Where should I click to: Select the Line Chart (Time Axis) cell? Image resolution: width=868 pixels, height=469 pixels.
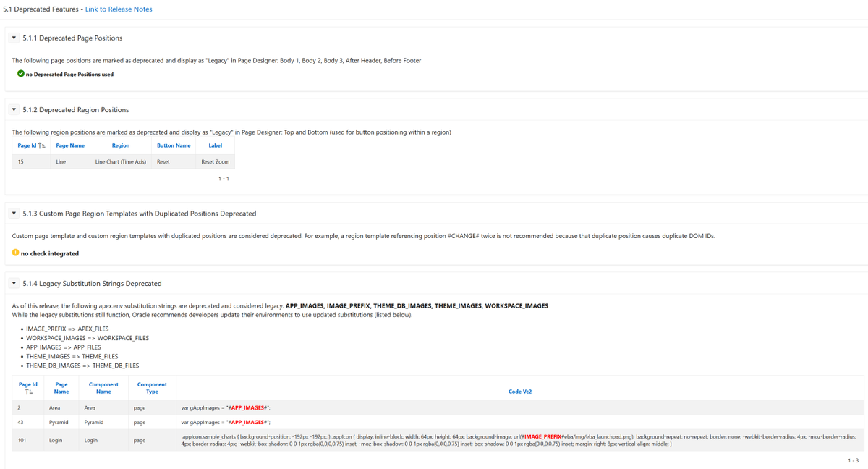tap(121, 162)
